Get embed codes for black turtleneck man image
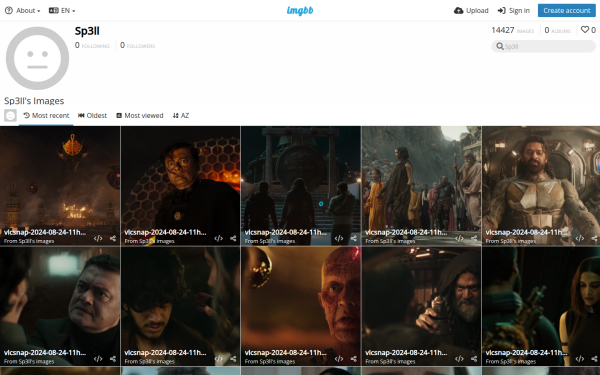The width and height of the screenshot is (600, 375). pos(98,359)
